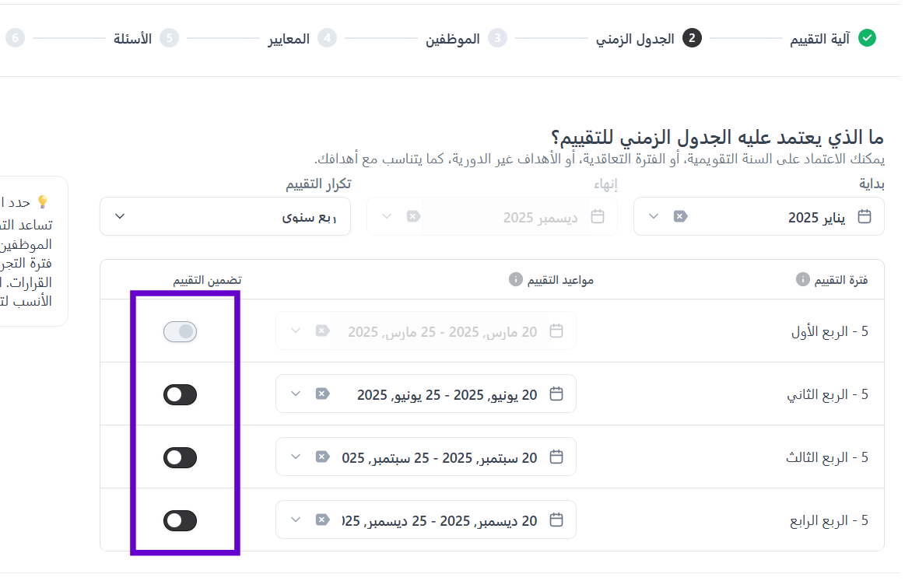Image resolution: width=912 pixels, height=588 pixels.
Task: Turn on the fourth quarter evaluation switch
Action: pyautogui.click(x=180, y=520)
